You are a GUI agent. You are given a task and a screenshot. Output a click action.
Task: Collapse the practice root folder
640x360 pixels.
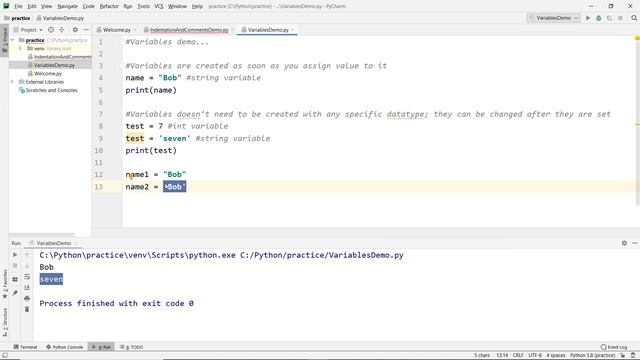point(12,40)
